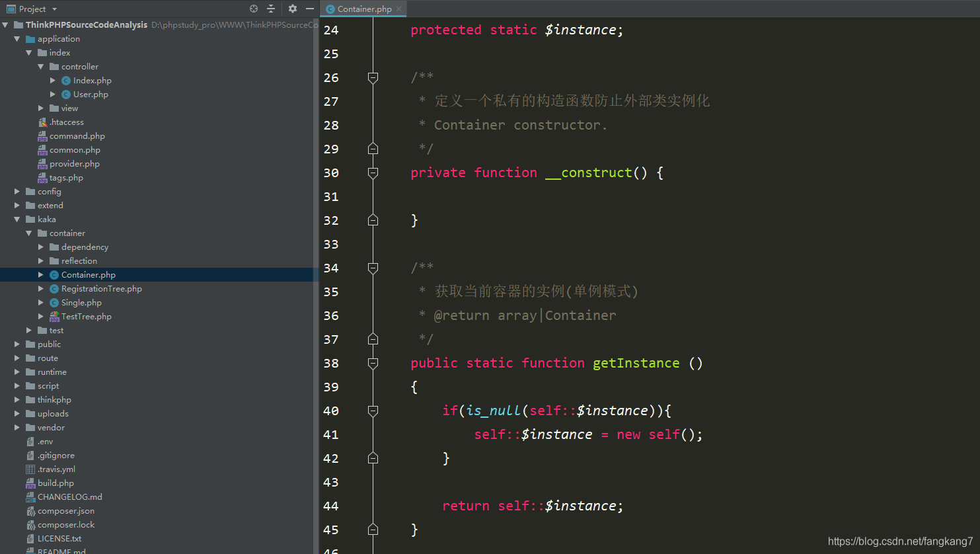The height and width of the screenshot is (554, 980).
Task: Expand the reflection folder
Action: pos(41,261)
